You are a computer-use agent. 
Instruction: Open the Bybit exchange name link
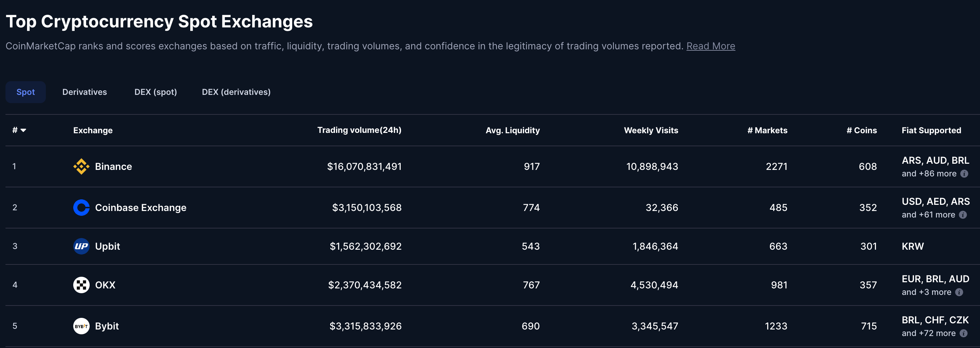107,326
